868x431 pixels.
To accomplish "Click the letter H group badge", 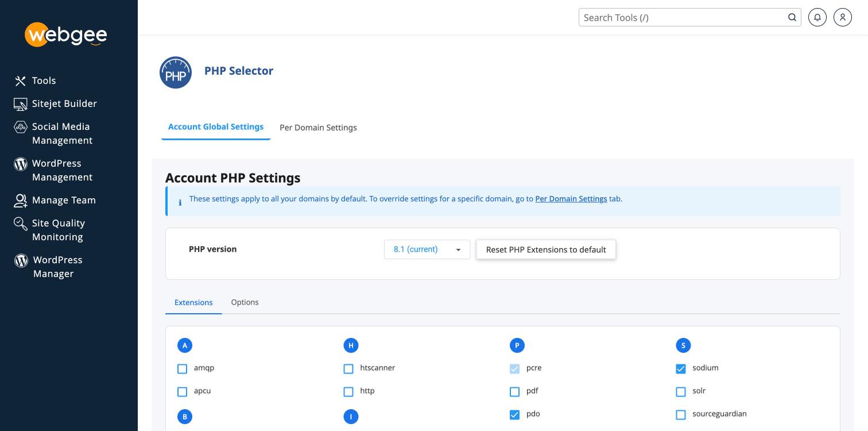I will [351, 345].
